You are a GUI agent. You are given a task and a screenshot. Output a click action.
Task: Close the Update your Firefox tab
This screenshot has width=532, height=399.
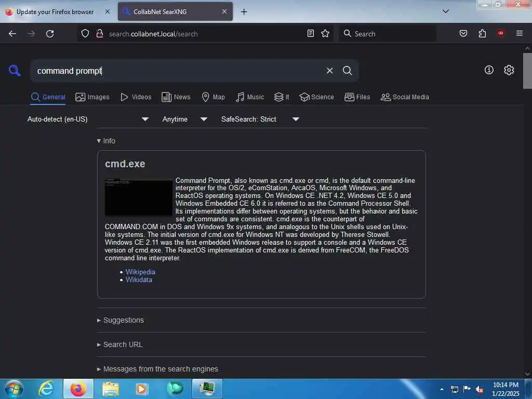(x=108, y=11)
